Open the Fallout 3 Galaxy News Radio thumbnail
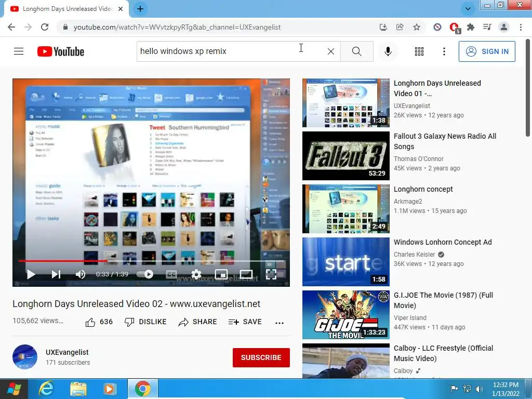The height and width of the screenshot is (399, 532). [x=345, y=156]
